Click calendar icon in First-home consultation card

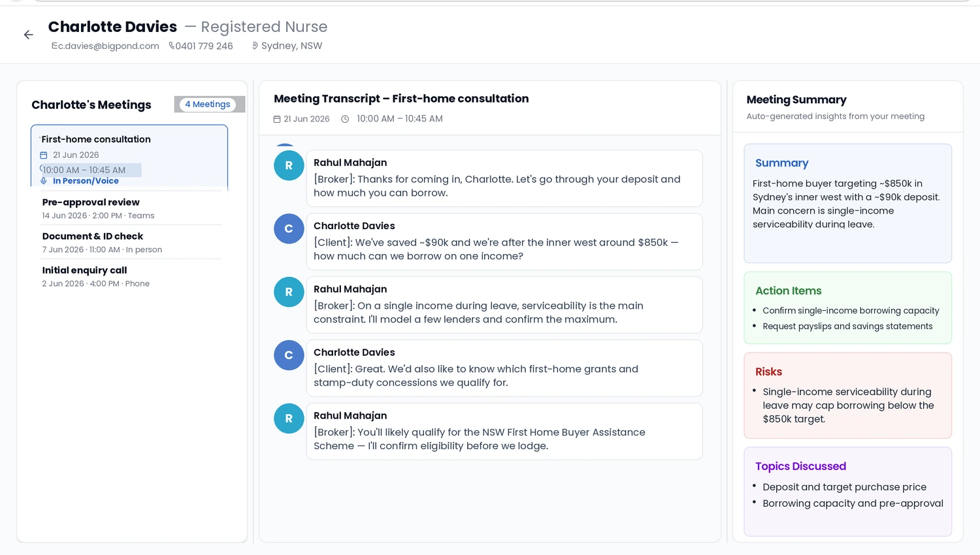point(44,155)
